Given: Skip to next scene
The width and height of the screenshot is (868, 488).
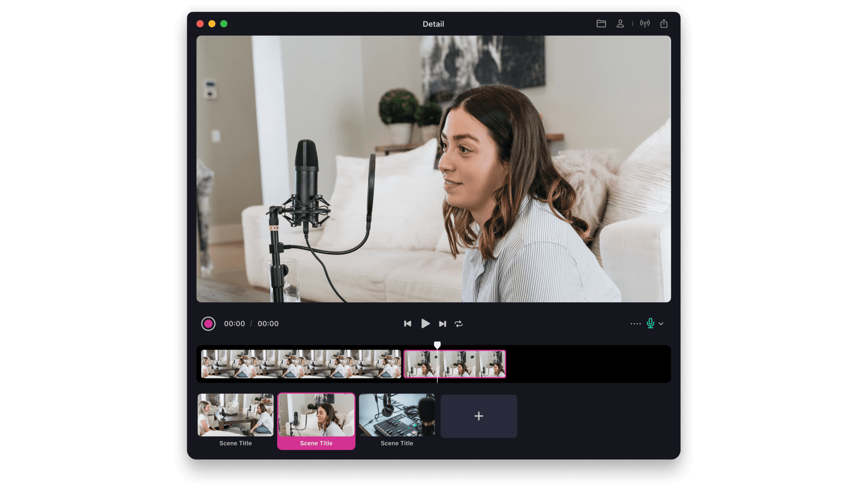Looking at the screenshot, I should click(443, 324).
